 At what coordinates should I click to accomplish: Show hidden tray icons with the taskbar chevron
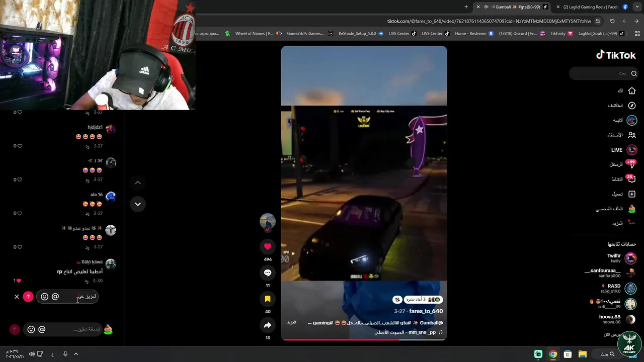(x=76, y=354)
